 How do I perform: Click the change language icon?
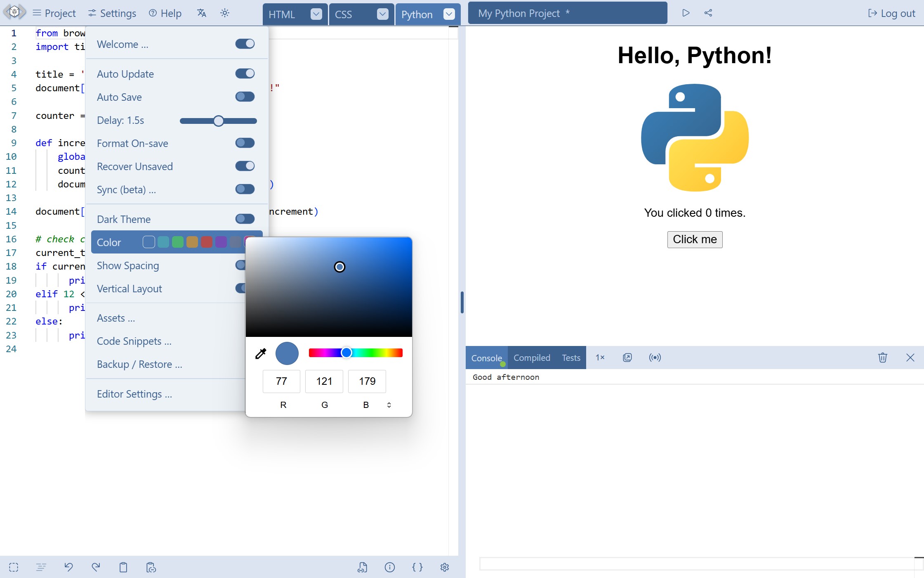click(x=201, y=13)
